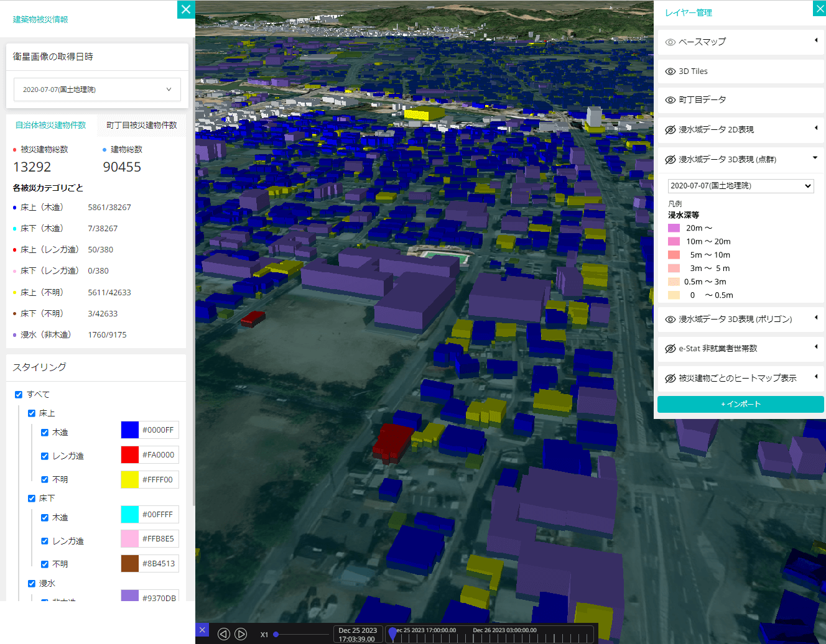The width and height of the screenshot is (826, 644).
Task: Click the 建築物被災情報 panel title
Action: [x=40, y=20]
